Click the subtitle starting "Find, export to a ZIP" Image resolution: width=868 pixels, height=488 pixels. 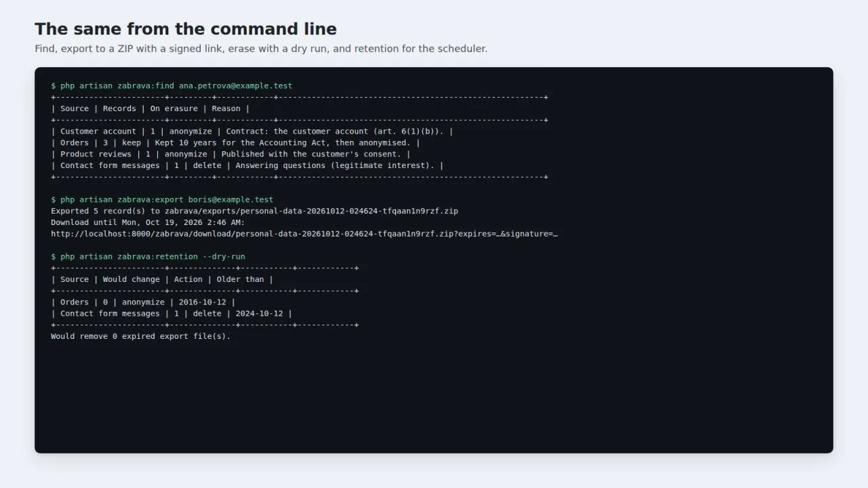coord(261,49)
